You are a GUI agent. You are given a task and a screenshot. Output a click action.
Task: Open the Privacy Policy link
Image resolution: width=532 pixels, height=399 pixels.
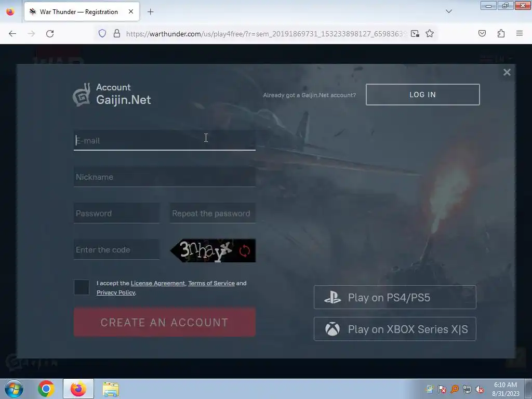pos(116,292)
